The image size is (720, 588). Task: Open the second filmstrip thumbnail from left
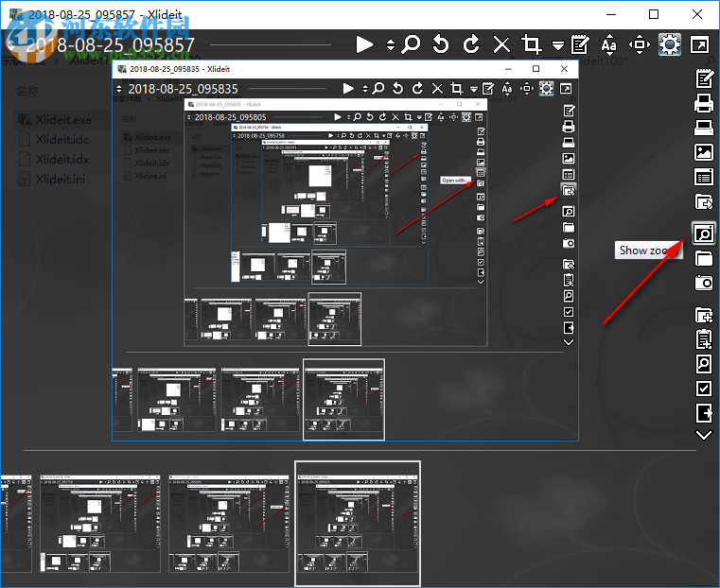coord(100,524)
